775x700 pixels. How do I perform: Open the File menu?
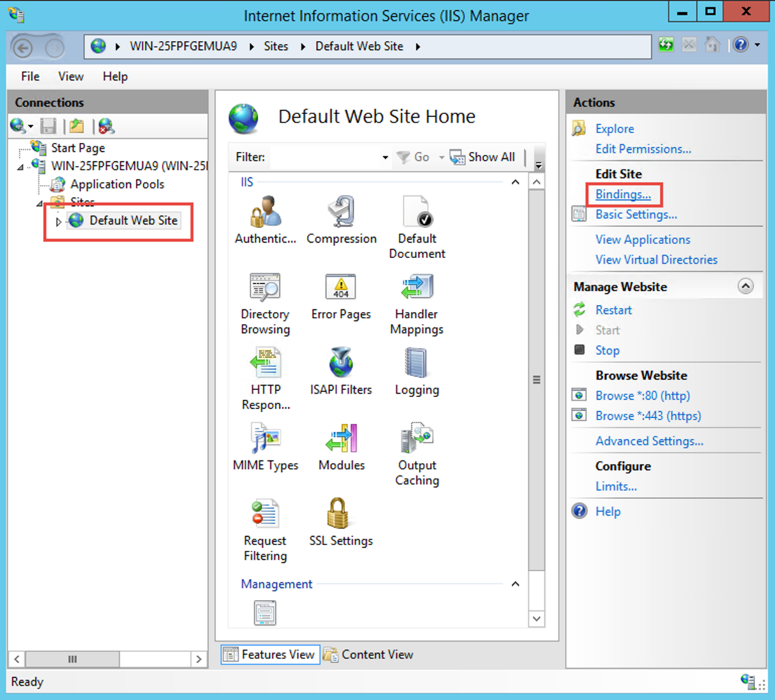(x=30, y=76)
